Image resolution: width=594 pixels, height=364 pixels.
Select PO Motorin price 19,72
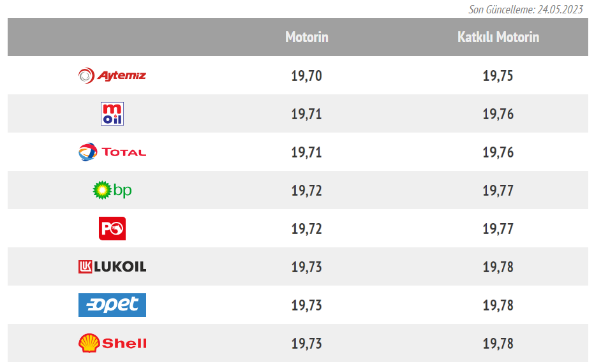coord(306,229)
